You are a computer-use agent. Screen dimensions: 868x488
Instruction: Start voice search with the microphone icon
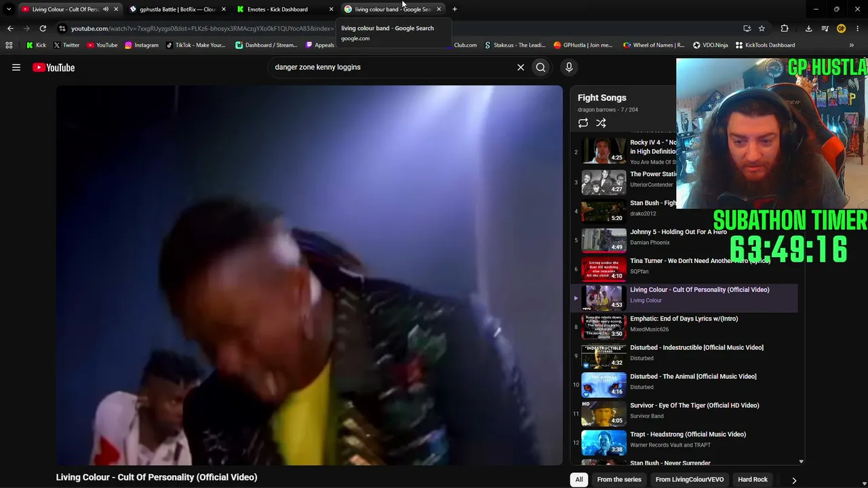[569, 67]
